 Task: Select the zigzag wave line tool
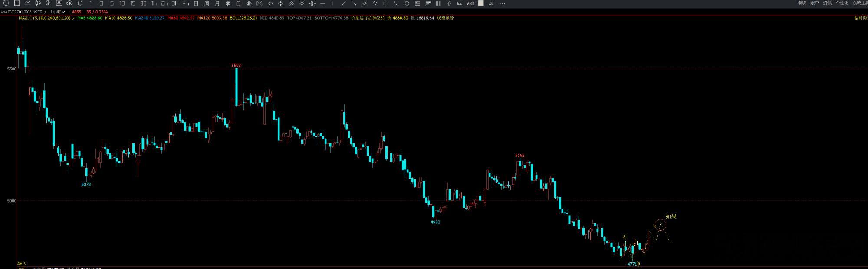point(375,3)
